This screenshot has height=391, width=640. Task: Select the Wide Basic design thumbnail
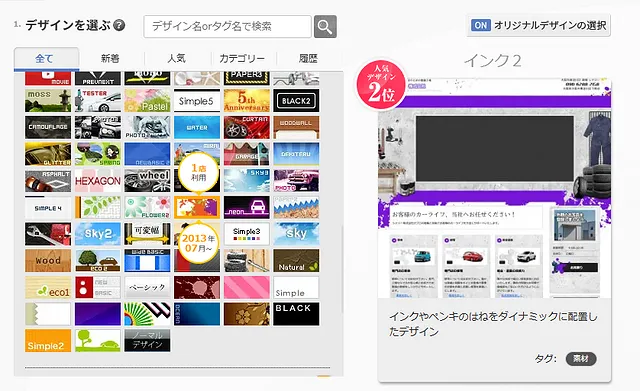[x=147, y=260]
